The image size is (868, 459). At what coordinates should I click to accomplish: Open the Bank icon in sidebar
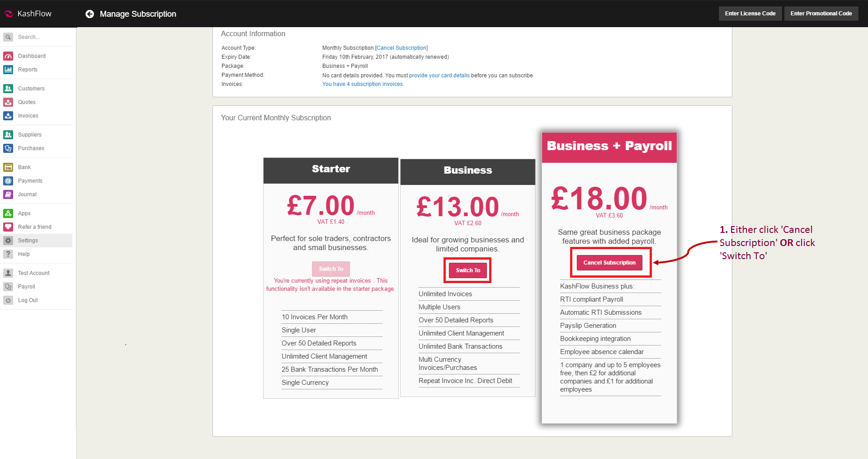coord(8,167)
